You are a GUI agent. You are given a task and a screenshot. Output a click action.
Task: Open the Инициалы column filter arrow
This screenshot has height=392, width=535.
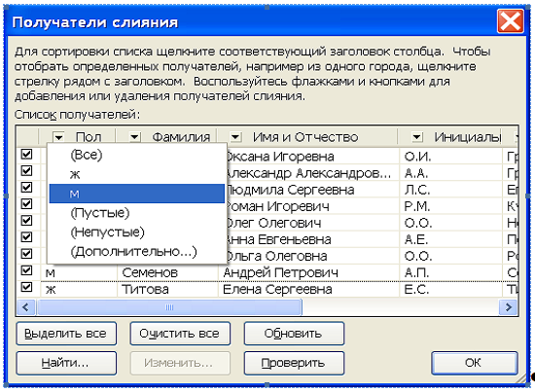coord(416,137)
